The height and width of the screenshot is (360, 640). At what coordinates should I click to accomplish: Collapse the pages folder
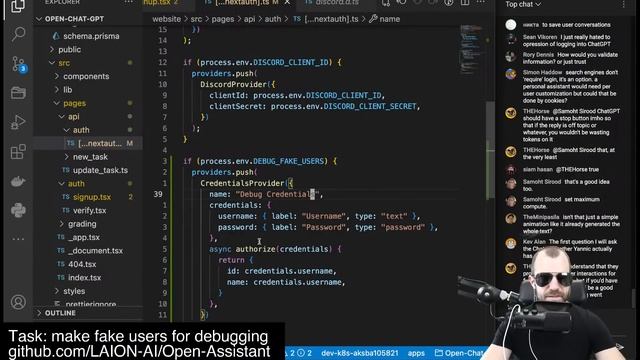click(57, 103)
